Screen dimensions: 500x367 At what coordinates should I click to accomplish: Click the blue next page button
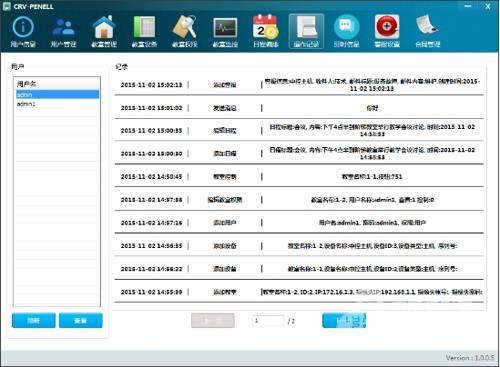(x=344, y=321)
